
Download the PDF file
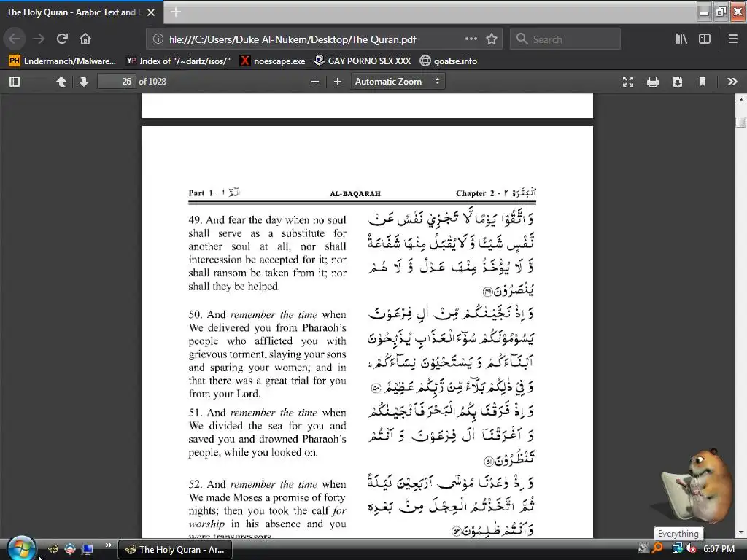678,82
